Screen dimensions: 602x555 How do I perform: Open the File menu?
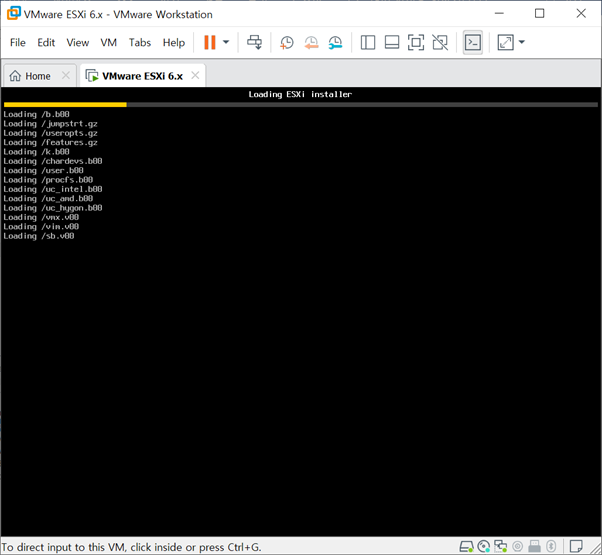(18, 43)
